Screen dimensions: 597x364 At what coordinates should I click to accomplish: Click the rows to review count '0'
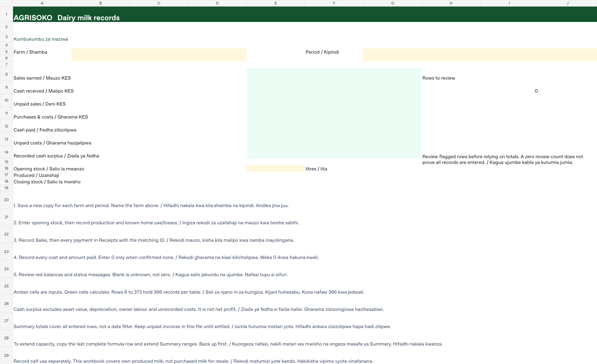[536, 91]
